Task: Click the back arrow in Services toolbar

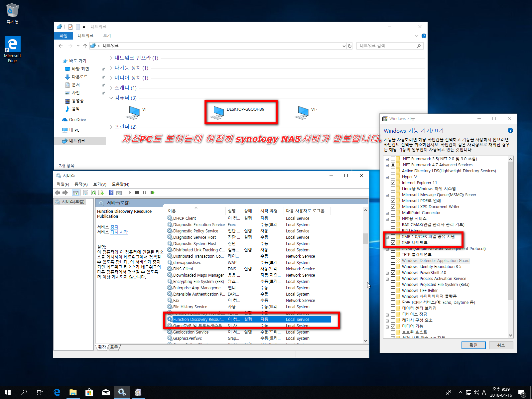Action: 58,193
